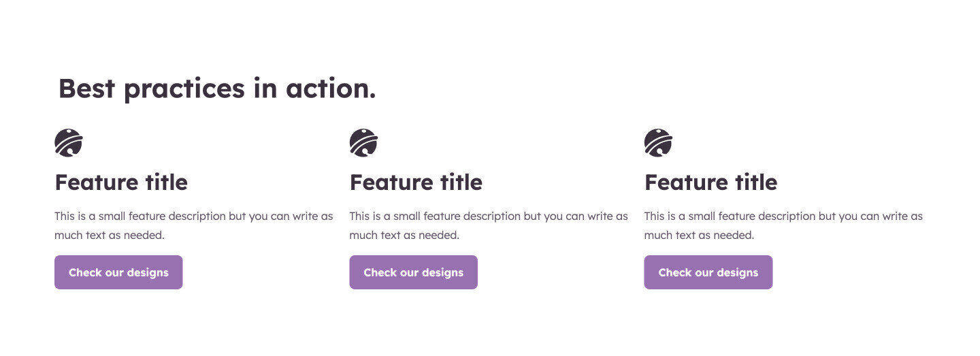Click "This is a small feature" line in first column

pos(194,216)
